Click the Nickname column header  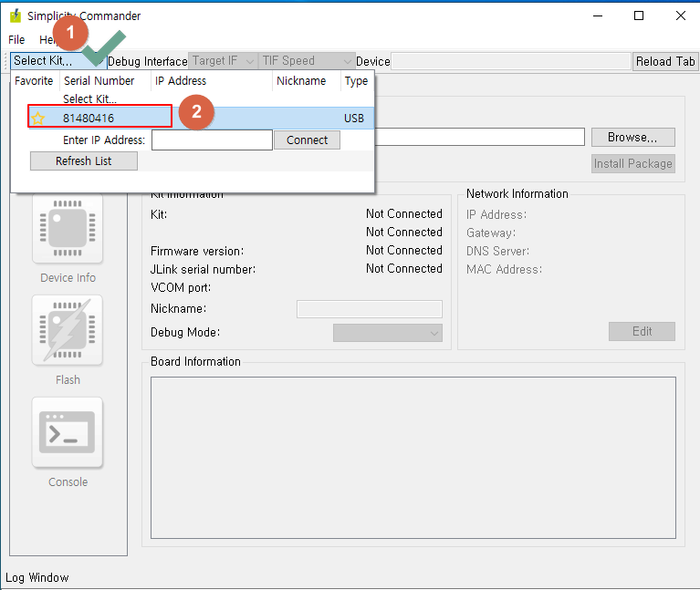pyautogui.click(x=307, y=81)
